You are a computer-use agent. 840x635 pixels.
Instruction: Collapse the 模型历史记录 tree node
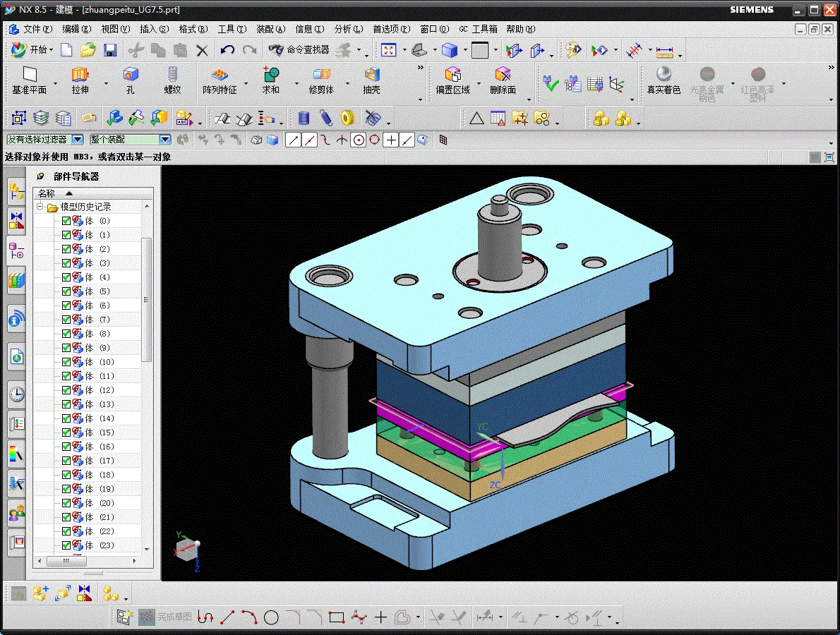(x=40, y=207)
